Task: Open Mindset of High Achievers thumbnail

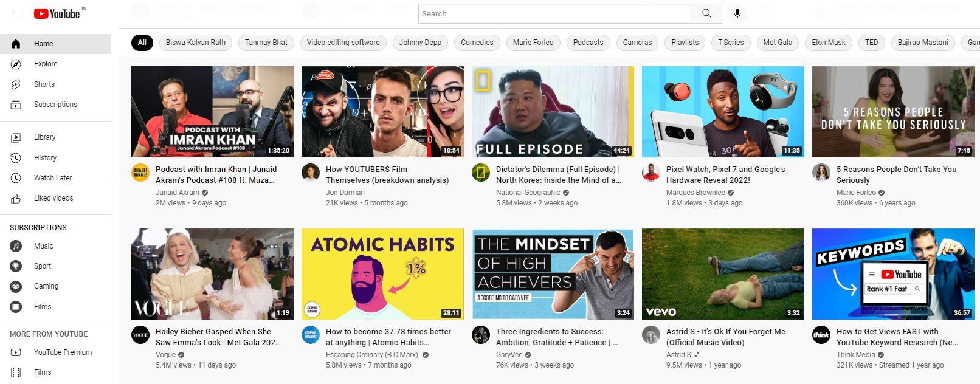Action: point(553,274)
